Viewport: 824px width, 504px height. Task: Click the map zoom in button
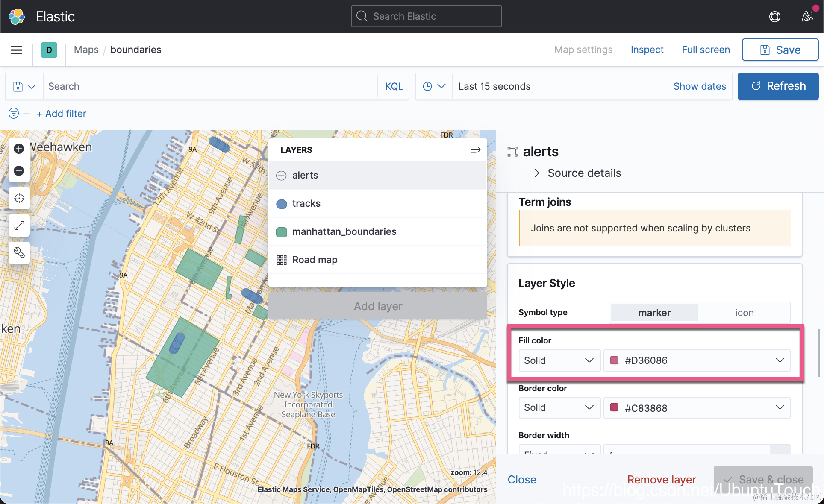point(19,149)
